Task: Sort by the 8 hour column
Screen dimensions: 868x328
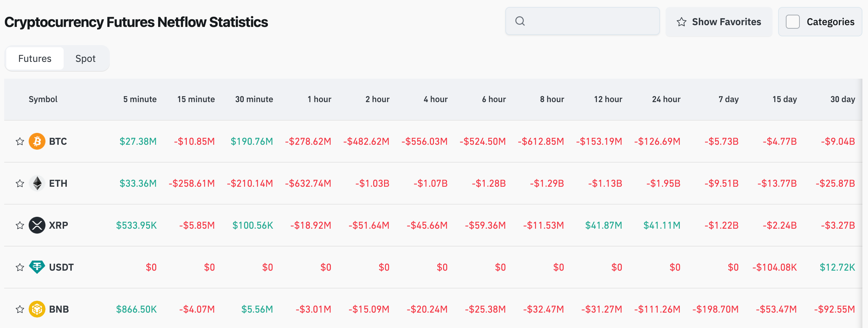Action: [552, 99]
